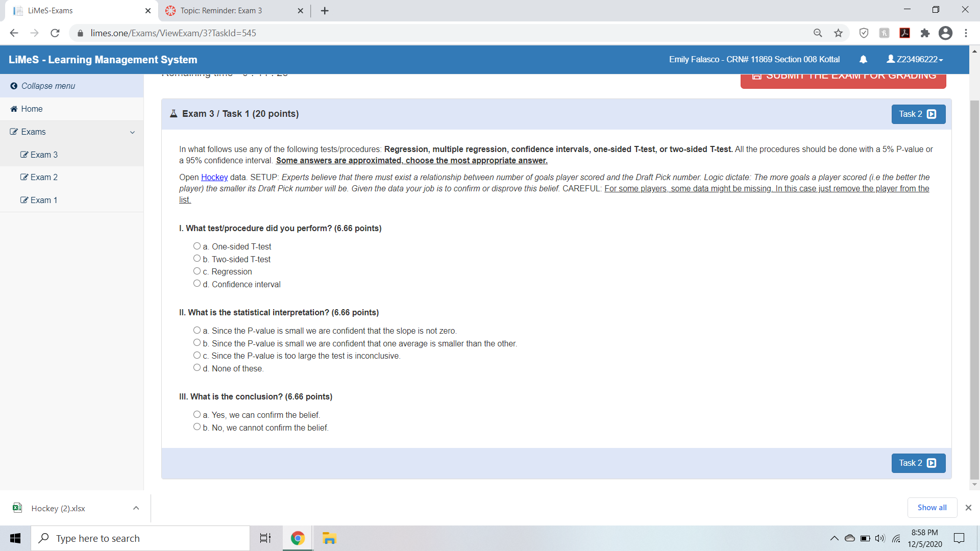Click the Home house icon in sidebar

pos(14,109)
